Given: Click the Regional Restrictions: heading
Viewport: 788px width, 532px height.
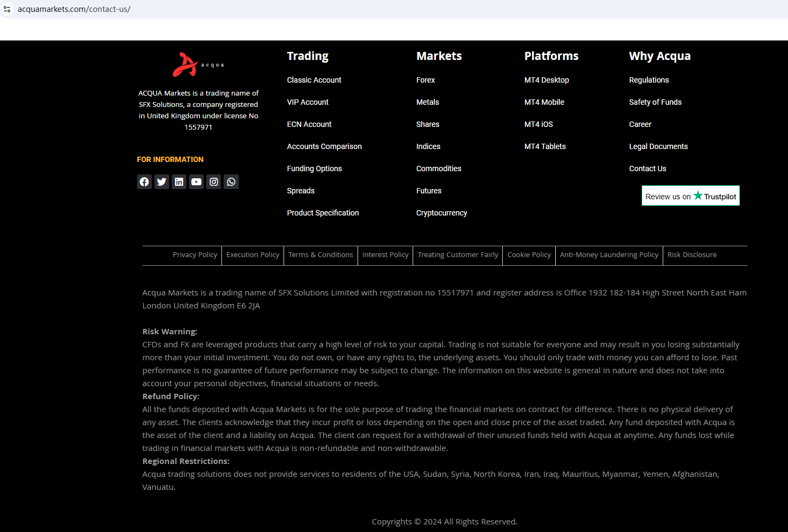Looking at the screenshot, I should point(186,461).
